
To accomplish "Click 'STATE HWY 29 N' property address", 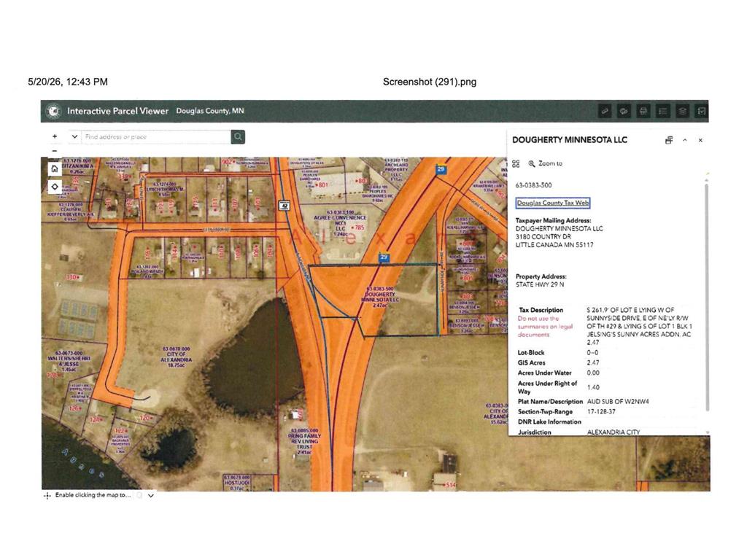I will click(x=540, y=284).
